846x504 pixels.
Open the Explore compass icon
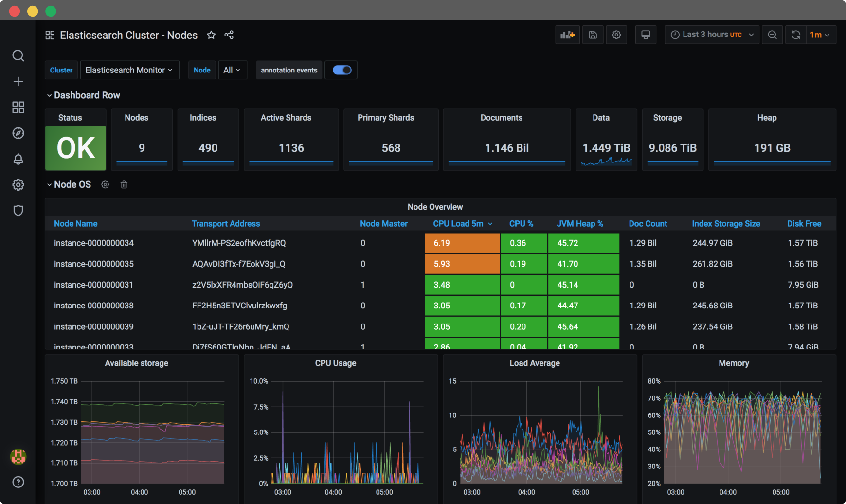pos(18,133)
